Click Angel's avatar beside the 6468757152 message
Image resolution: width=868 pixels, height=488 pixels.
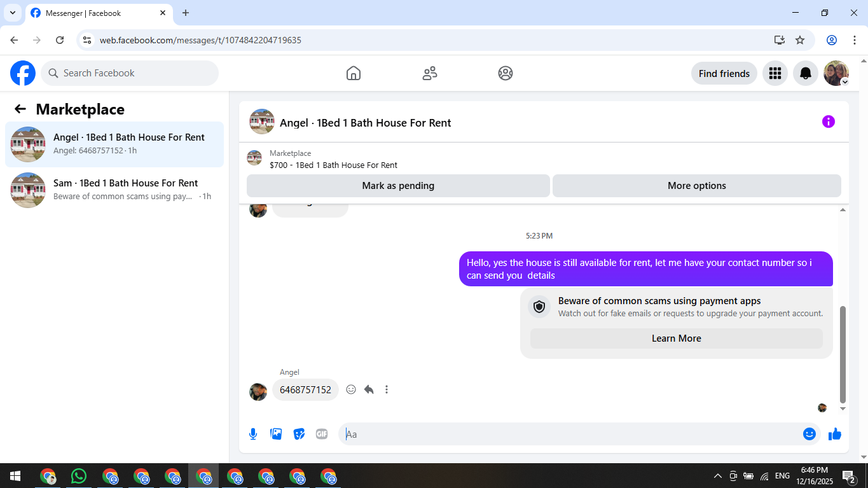[x=258, y=391]
